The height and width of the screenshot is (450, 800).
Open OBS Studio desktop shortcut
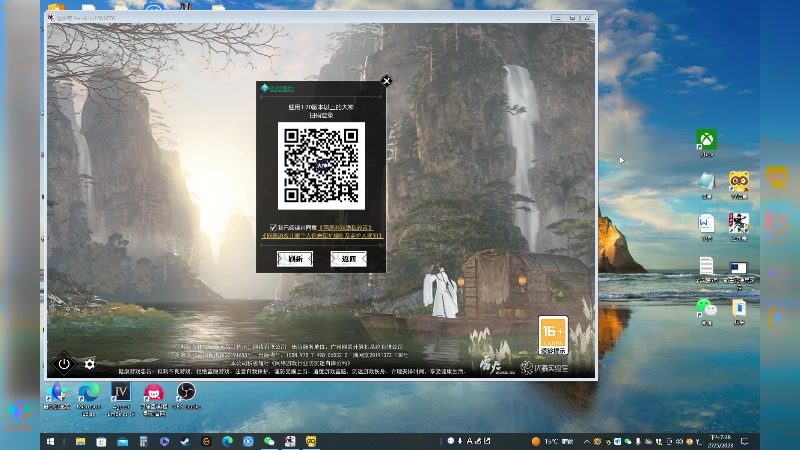click(186, 396)
